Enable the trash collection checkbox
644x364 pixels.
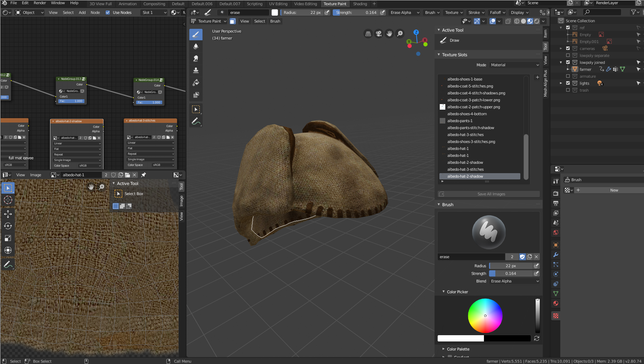point(568,90)
